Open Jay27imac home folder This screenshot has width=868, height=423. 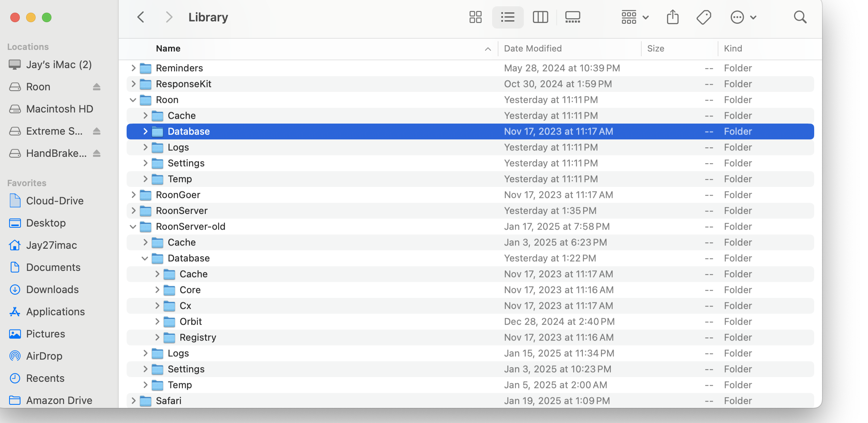44,245
